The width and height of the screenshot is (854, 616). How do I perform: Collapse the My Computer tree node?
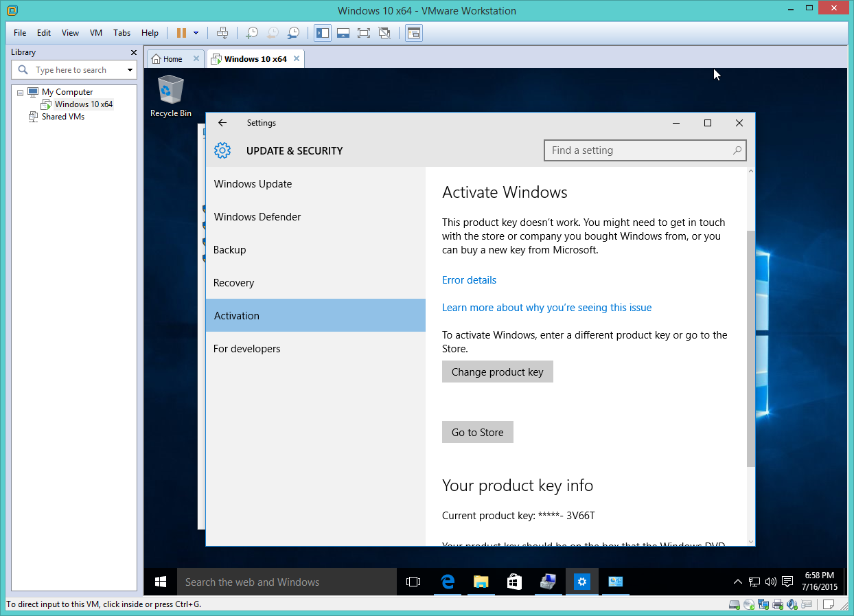(x=20, y=92)
